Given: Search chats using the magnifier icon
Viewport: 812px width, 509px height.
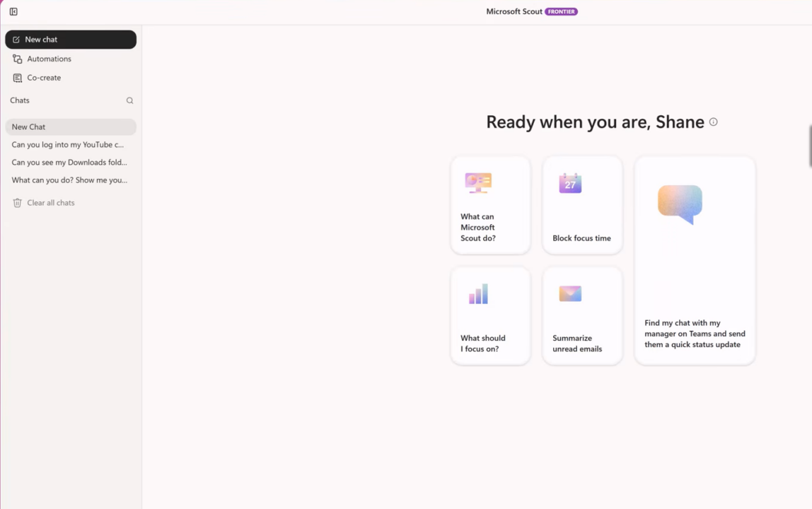Looking at the screenshot, I should (x=130, y=100).
